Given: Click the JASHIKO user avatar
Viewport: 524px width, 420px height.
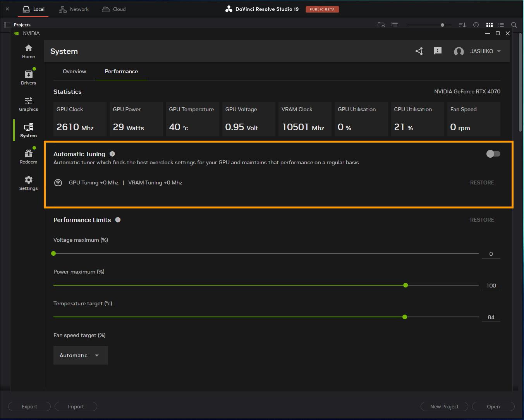Looking at the screenshot, I should tap(459, 52).
